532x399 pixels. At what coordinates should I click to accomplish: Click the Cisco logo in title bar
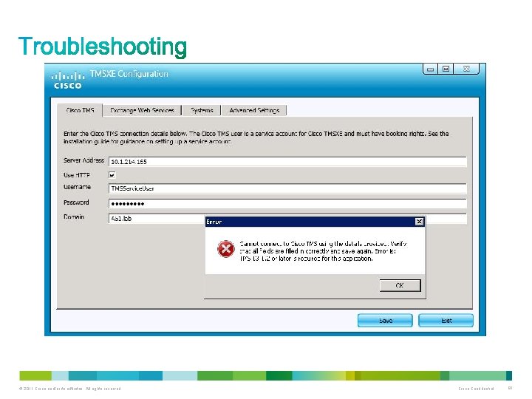pyautogui.click(x=68, y=80)
